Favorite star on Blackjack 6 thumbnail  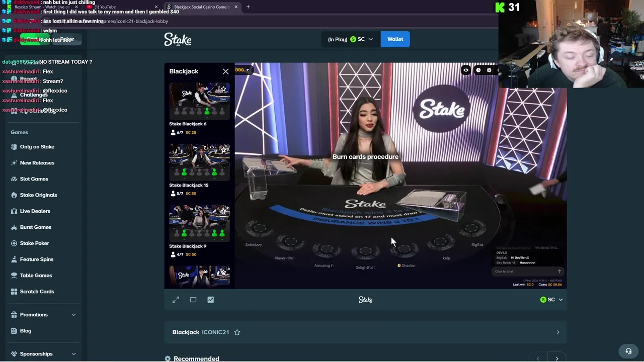[x=223, y=89]
